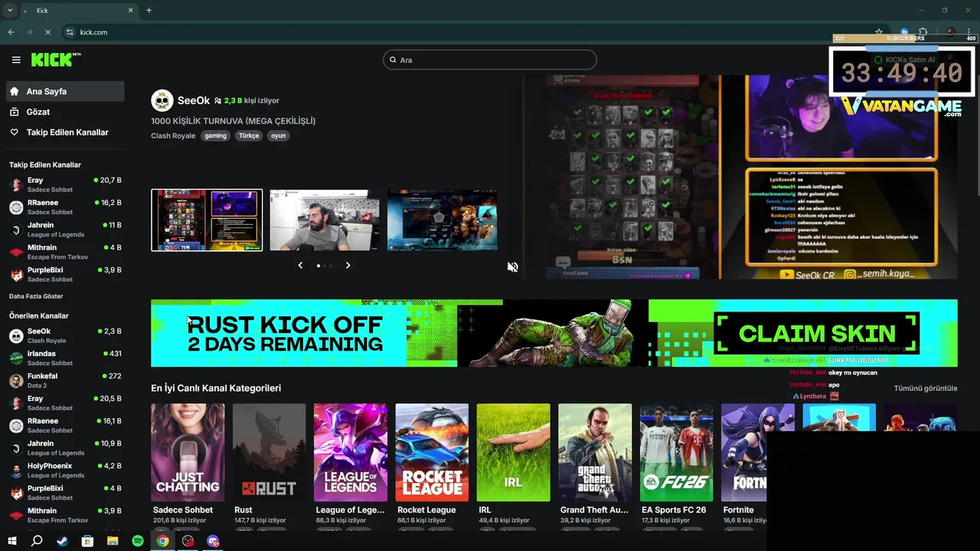Open SeeOk channel name link
The height and width of the screenshot is (551, 980).
193,100
